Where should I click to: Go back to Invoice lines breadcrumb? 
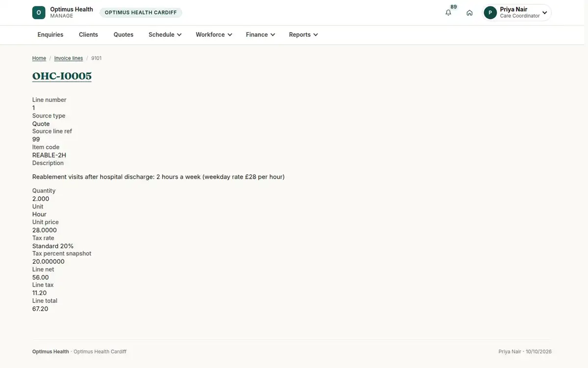coord(69,58)
